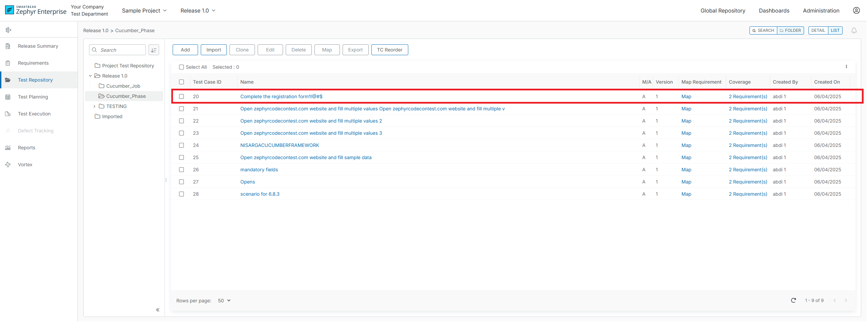This screenshot has width=868, height=324.
Task: Open the Requirements section
Action: point(33,63)
